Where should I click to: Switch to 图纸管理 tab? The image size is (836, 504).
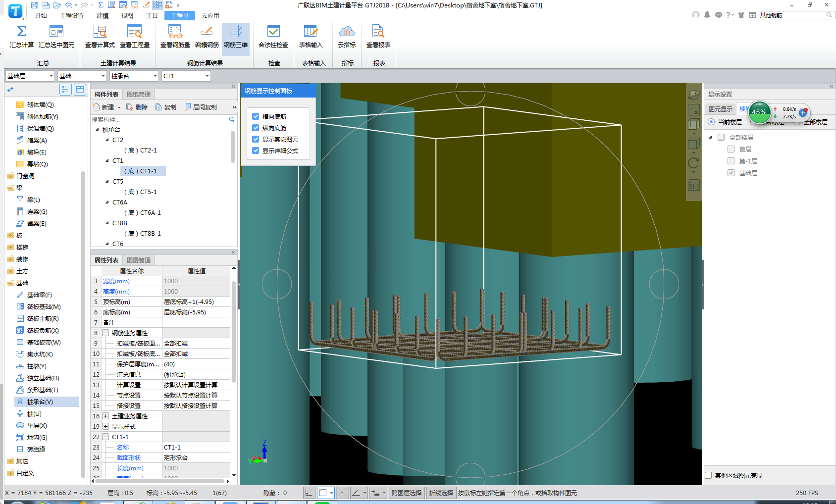139,95
